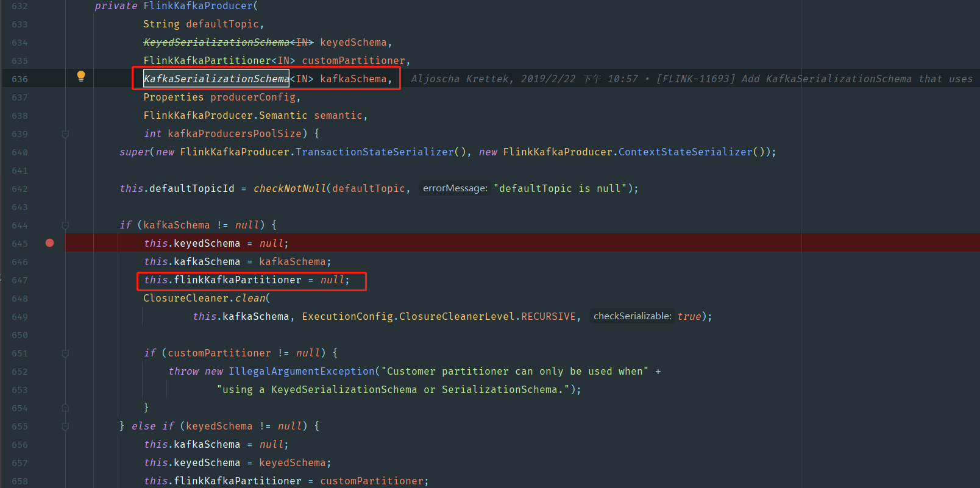Click the ContextStateSerializer constructor call
Viewport: 980px width, 488px height.
685,152
